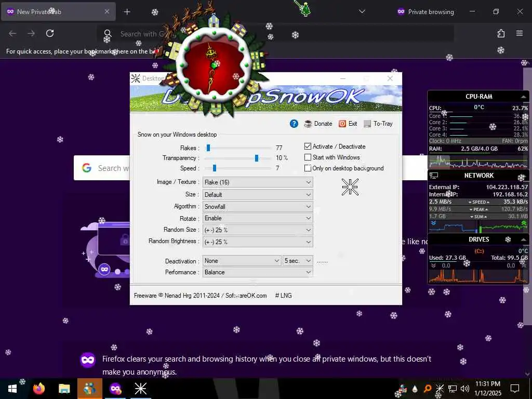Click the Private browsing label
The image size is (532, 399).
(431, 12)
